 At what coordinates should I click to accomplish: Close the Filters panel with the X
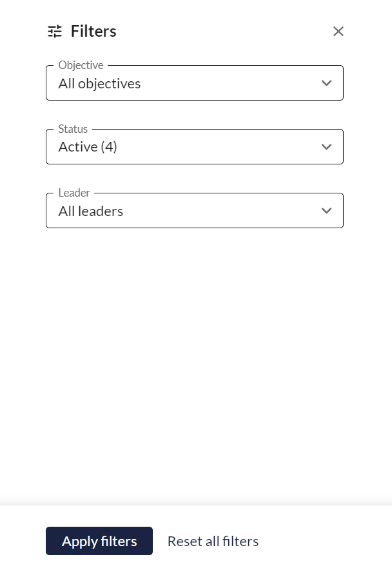[x=338, y=32]
